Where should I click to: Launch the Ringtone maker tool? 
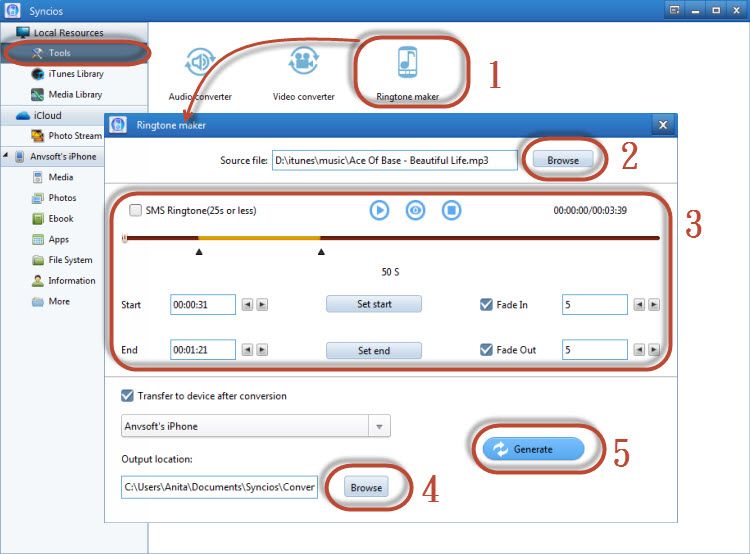coord(408,74)
